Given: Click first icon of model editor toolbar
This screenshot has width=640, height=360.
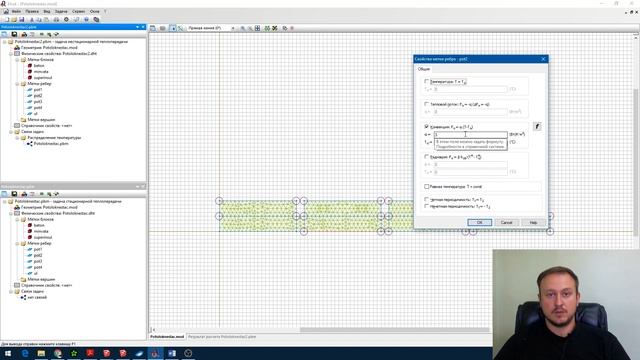Looking at the screenshot, I should click(153, 28).
